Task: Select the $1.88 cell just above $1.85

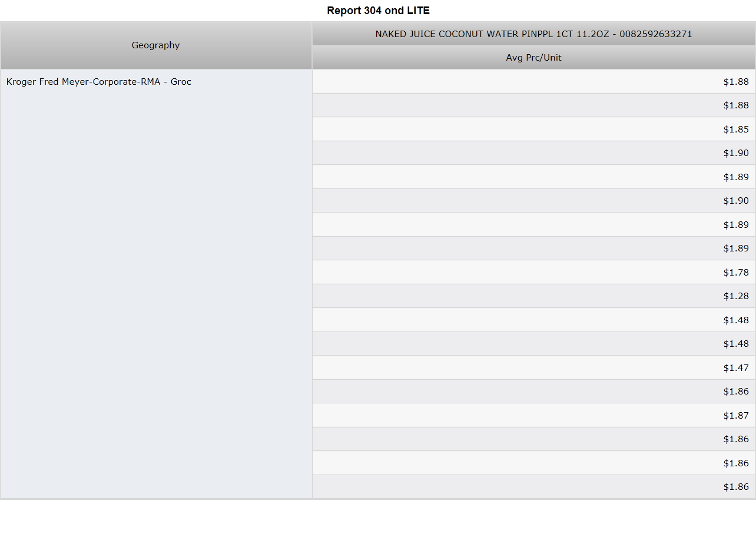Action: [533, 105]
